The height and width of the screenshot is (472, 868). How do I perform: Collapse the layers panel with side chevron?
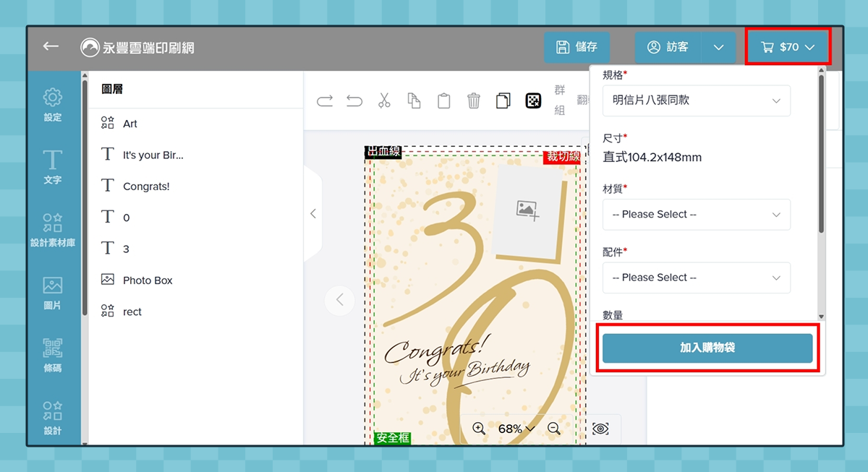312,214
